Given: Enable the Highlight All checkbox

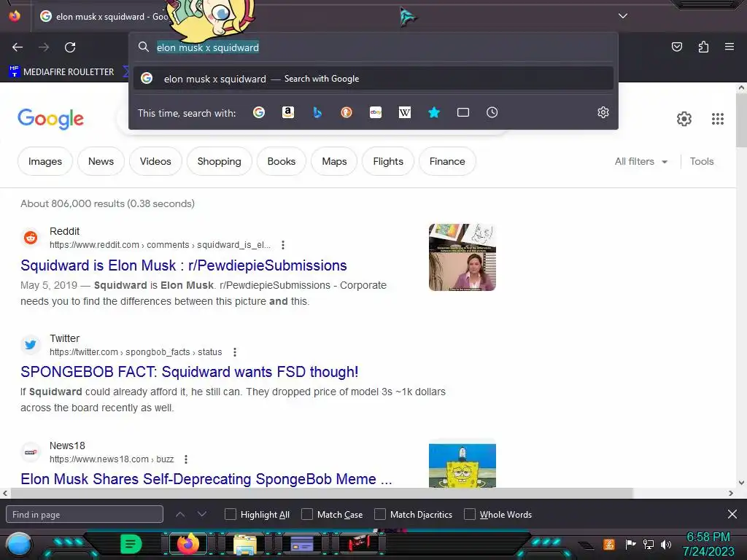Looking at the screenshot, I should click(x=230, y=514).
